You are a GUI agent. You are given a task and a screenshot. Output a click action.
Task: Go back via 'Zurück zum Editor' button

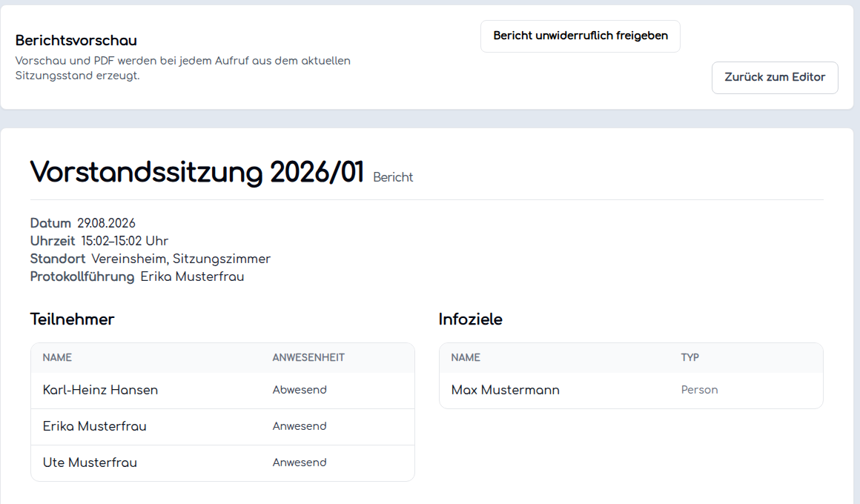[x=775, y=77]
